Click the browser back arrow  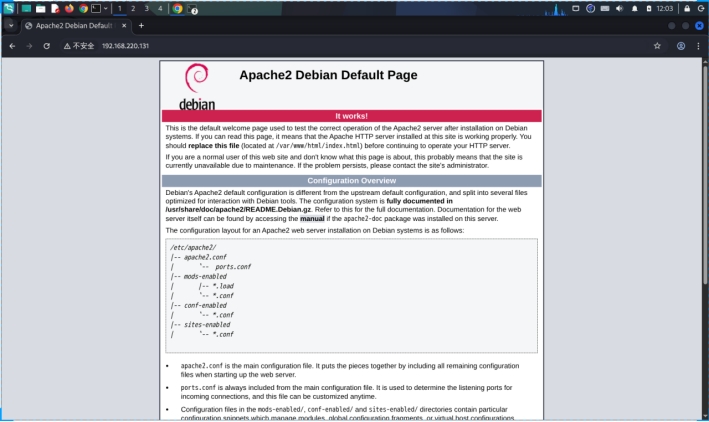[12, 46]
